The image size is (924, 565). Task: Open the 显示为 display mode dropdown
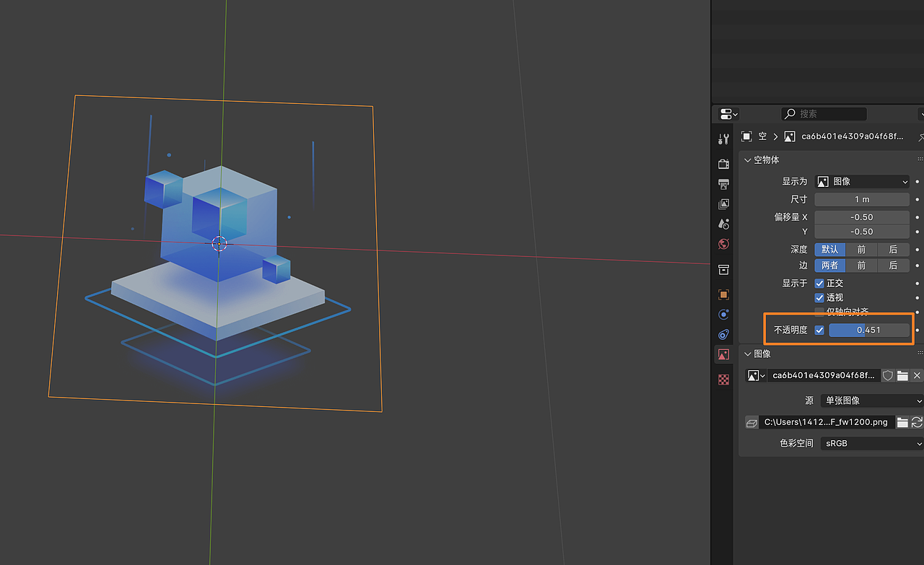862,181
